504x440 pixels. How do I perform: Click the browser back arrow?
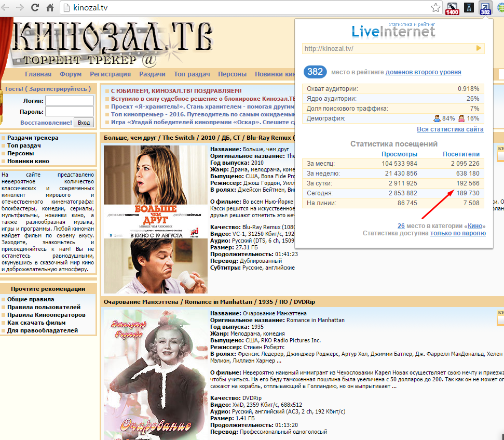pyautogui.click(x=5, y=7)
